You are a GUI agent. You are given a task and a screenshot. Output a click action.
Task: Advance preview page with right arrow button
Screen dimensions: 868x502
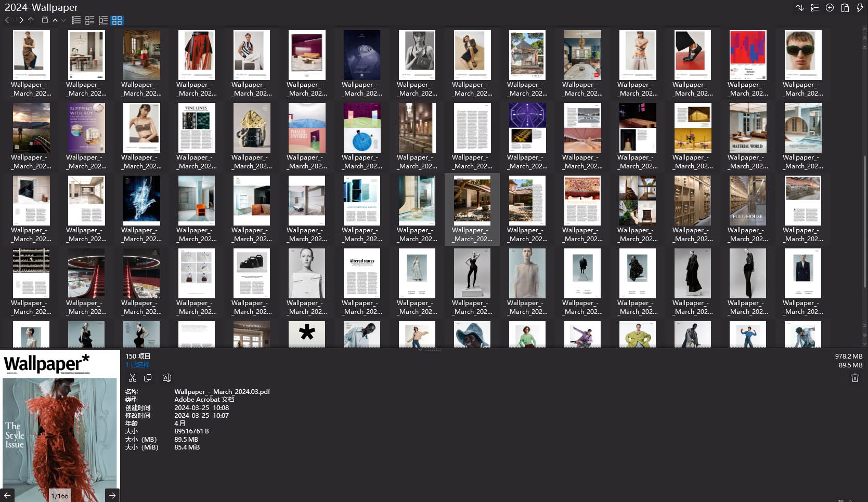(x=112, y=495)
